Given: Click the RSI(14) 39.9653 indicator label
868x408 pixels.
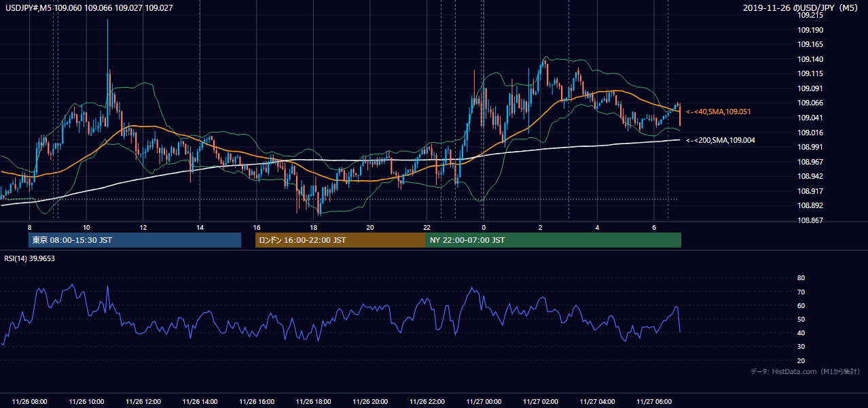Looking at the screenshot, I should [x=30, y=258].
